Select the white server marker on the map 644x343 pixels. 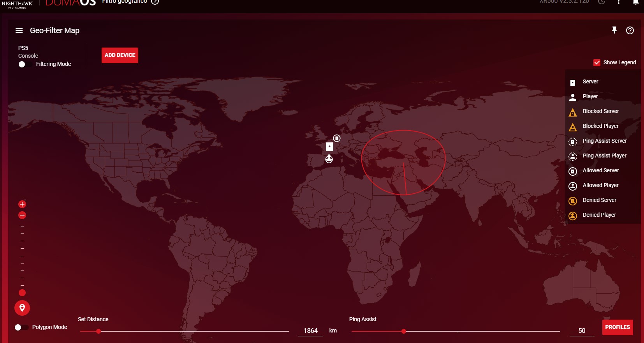[329, 147]
